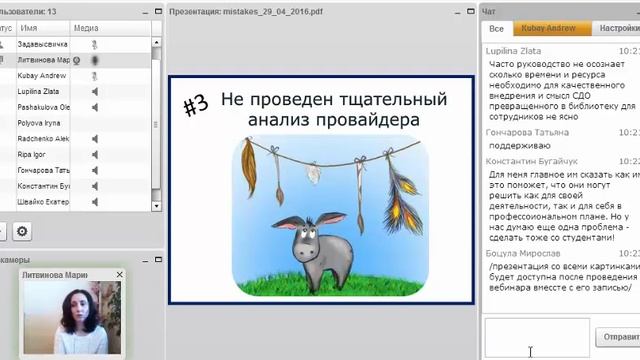This screenshot has width=640, height=360.
Task: Click status icon in Задавысвичка row
Action: [2, 44]
